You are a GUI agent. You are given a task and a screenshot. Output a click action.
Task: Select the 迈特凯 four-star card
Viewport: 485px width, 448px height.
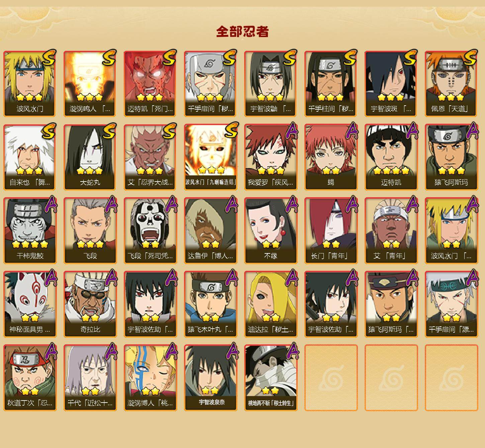pos(391,157)
